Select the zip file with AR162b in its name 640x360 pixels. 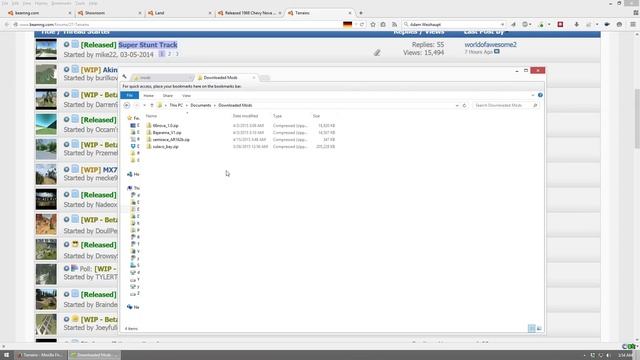coord(171,140)
